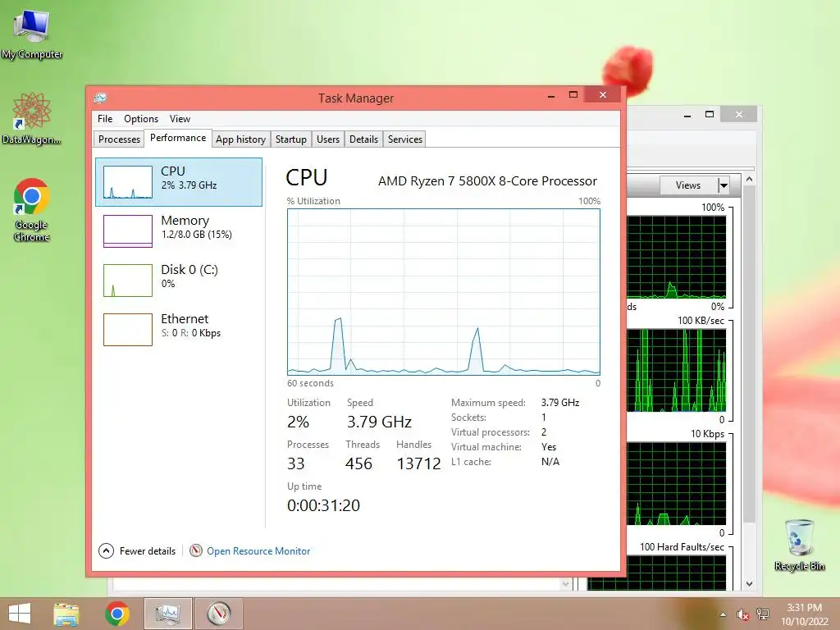Open the Services tab
Viewport: 840px width, 630px height.
(x=405, y=139)
